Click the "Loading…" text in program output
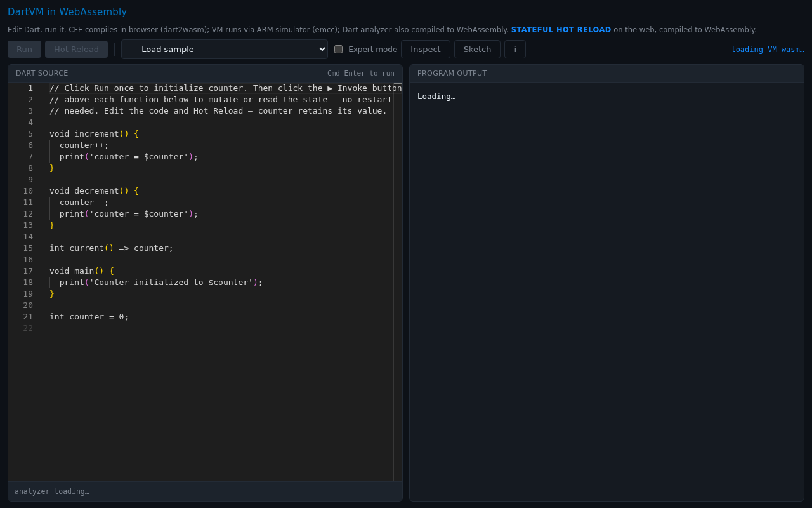The height and width of the screenshot is (508, 812). tap(436, 97)
